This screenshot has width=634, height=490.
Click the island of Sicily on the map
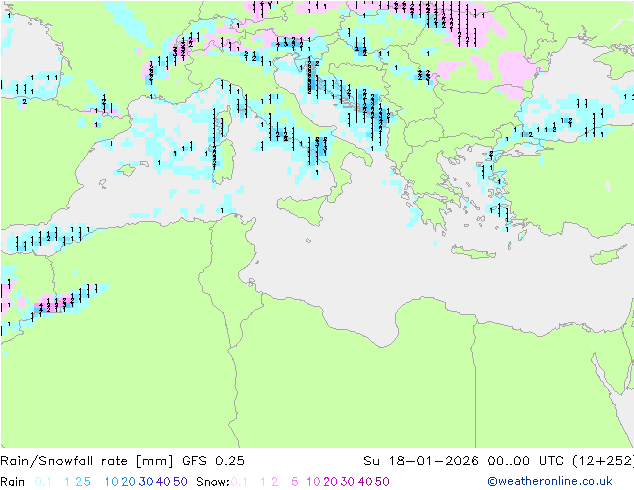pyautogui.click(x=304, y=209)
